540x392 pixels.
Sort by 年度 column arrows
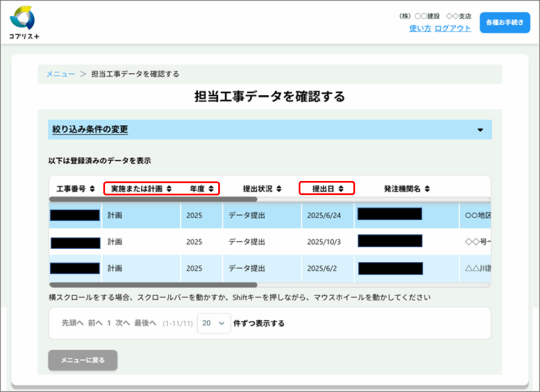click(211, 189)
